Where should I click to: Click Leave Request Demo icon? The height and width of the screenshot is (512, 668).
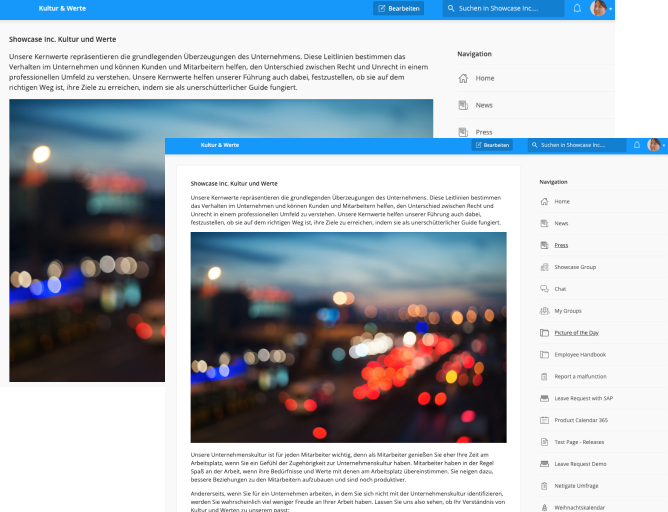click(x=544, y=464)
